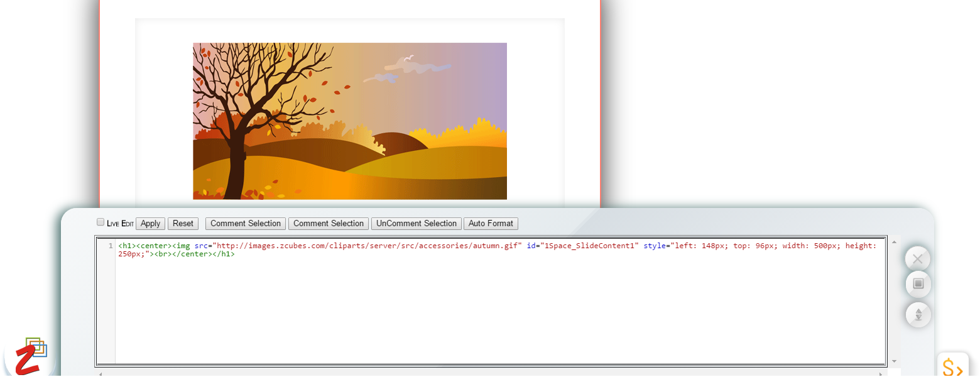Run Auto Format on the code
This screenshot has width=980, height=377.
point(491,224)
